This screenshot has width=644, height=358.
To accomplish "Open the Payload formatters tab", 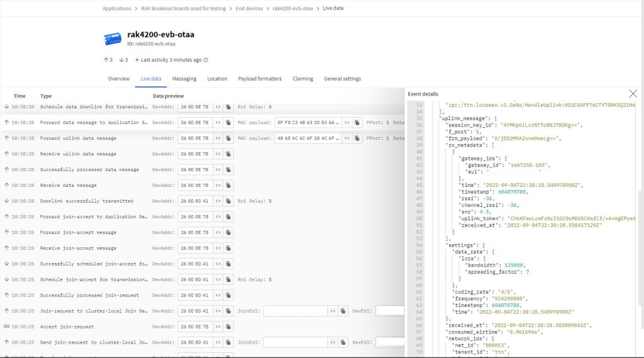I will (x=260, y=79).
